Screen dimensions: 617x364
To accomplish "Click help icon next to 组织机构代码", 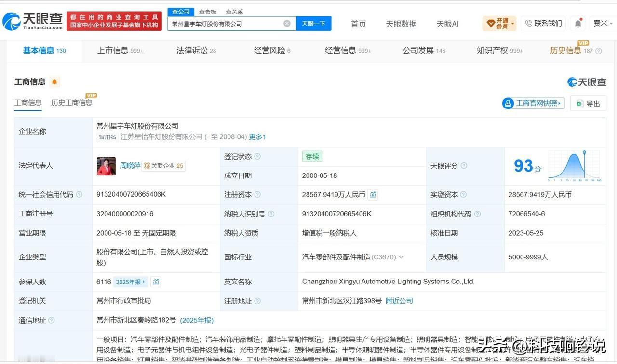I will pos(477,214).
